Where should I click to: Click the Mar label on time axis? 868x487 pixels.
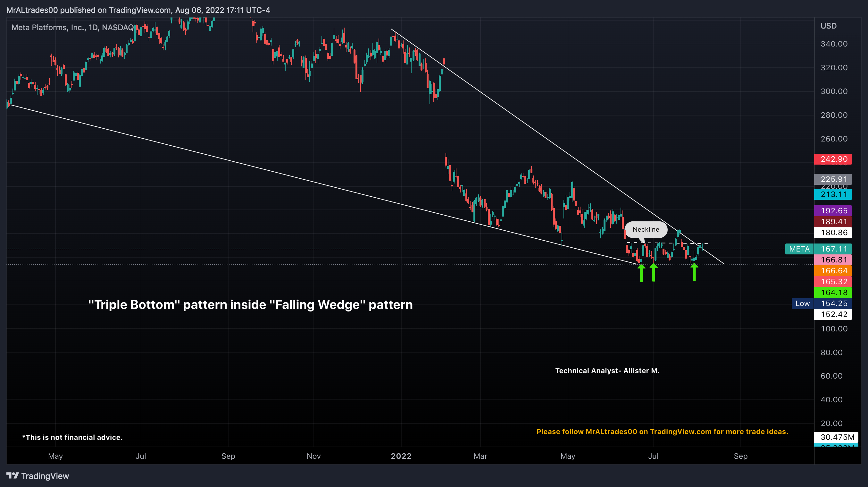[480, 456]
